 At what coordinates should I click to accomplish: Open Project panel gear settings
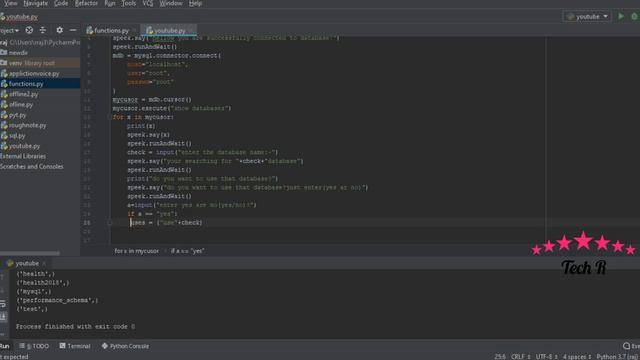(60, 30)
